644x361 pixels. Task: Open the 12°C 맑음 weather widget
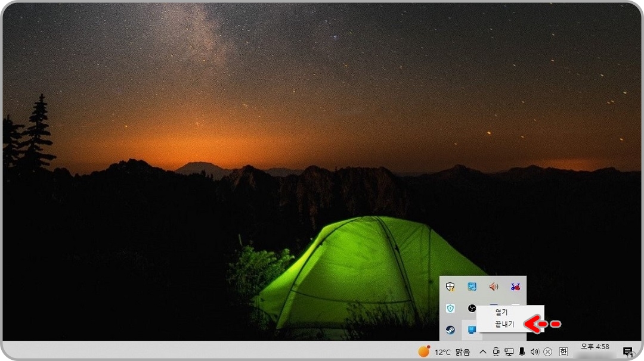(x=444, y=352)
